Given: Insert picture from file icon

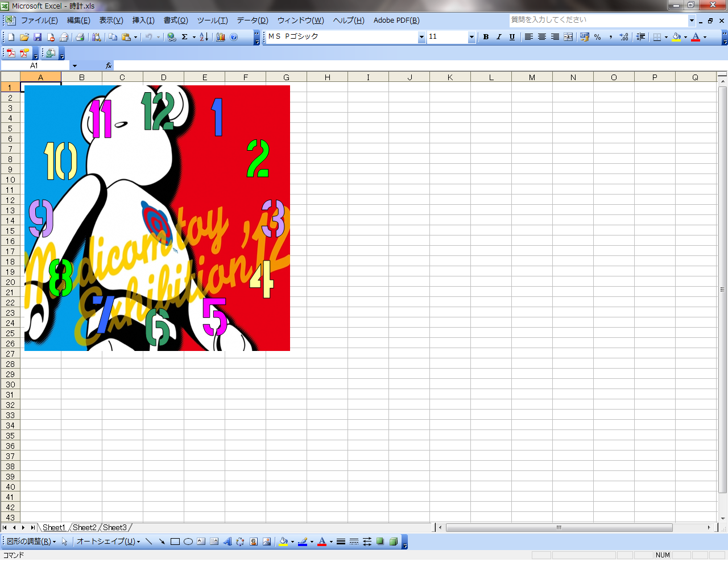Looking at the screenshot, I should (x=267, y=542).
